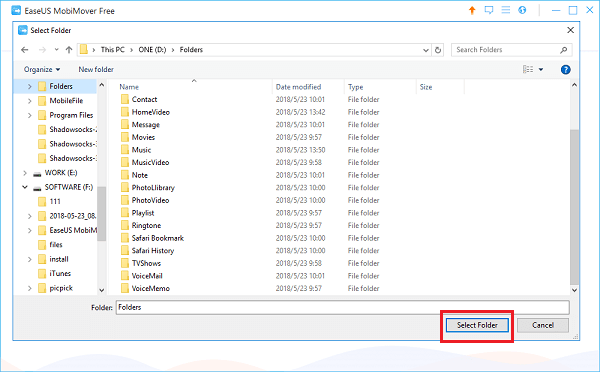Refresh the folder view
The image size is (600, 372).
tap(438, 50)
